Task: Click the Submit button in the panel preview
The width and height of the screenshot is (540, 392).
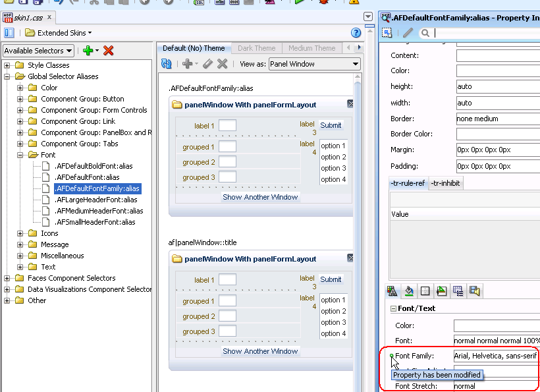Action: click(331, 125)
